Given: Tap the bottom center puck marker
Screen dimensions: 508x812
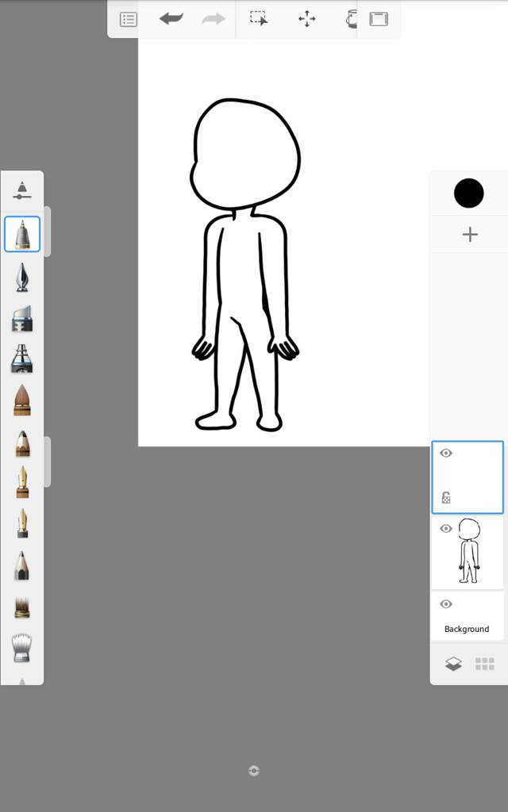Looking at the screenshot, I should pos(253,771).
